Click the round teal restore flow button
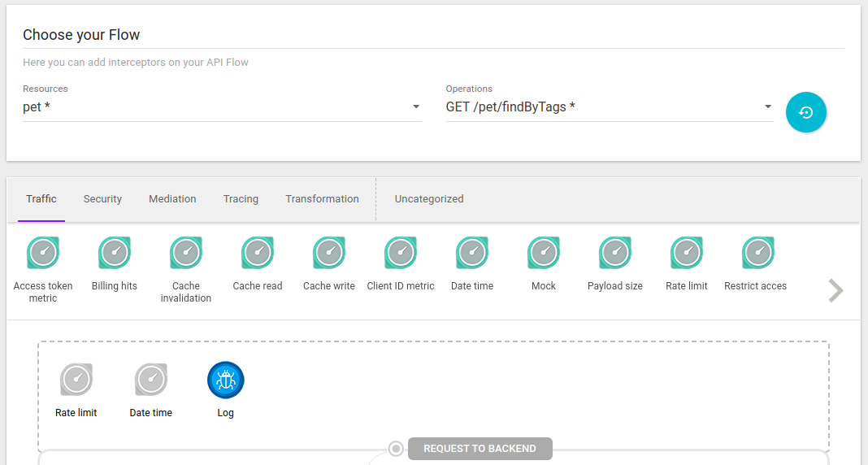 point(805,113)
